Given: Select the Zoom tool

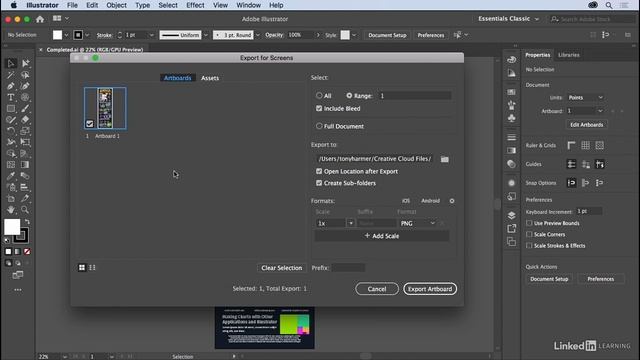Looking at the screenshot, I should click(x=25, y=210).
